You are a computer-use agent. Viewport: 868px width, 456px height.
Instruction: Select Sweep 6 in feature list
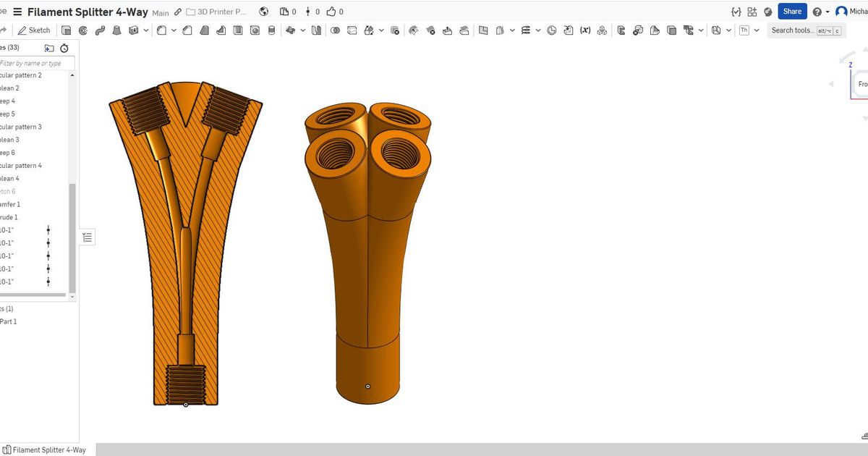tap(7, 153)
